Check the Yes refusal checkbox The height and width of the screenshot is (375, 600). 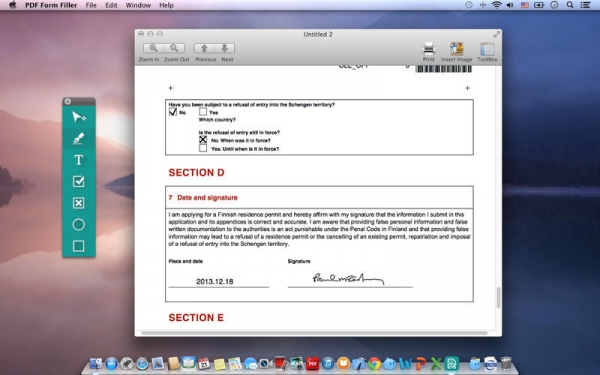click(x=203, y=112)
